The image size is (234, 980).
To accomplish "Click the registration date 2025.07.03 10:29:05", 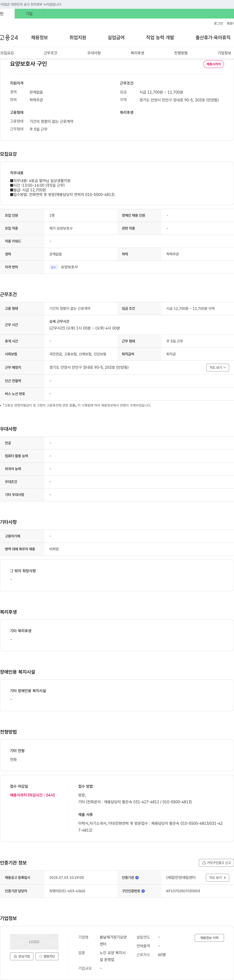I will (x=67, y=878).
